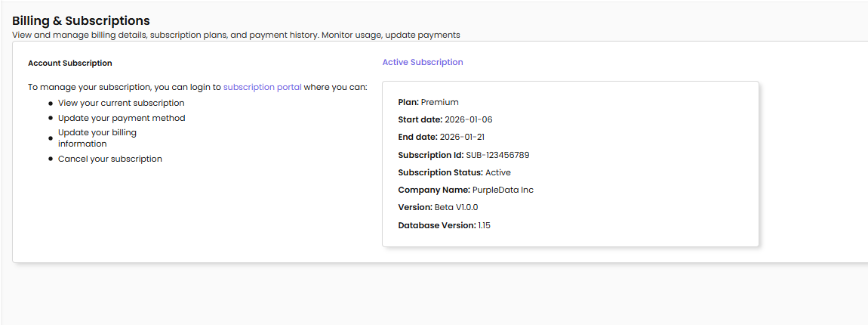Click "Update your payment method" list item
This screenshot has width=868, height=325.
(x=121, y=118)
